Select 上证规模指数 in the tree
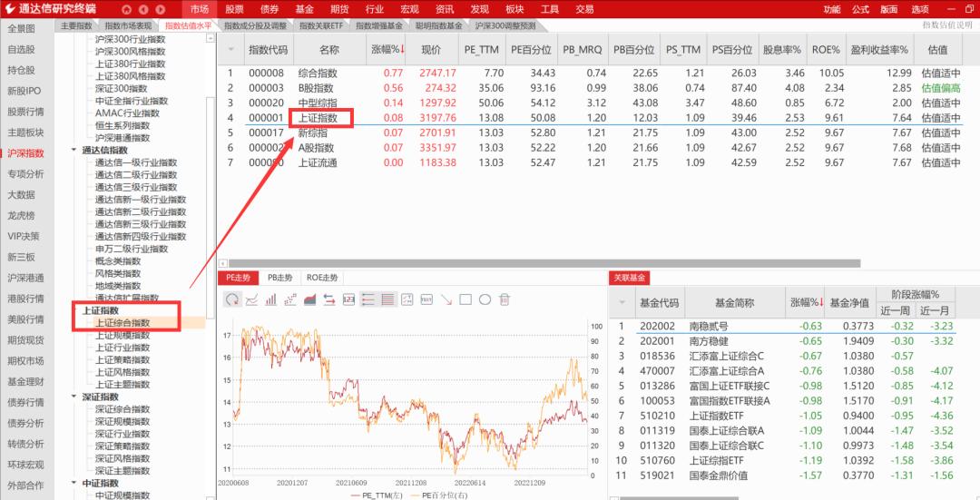 122,336
